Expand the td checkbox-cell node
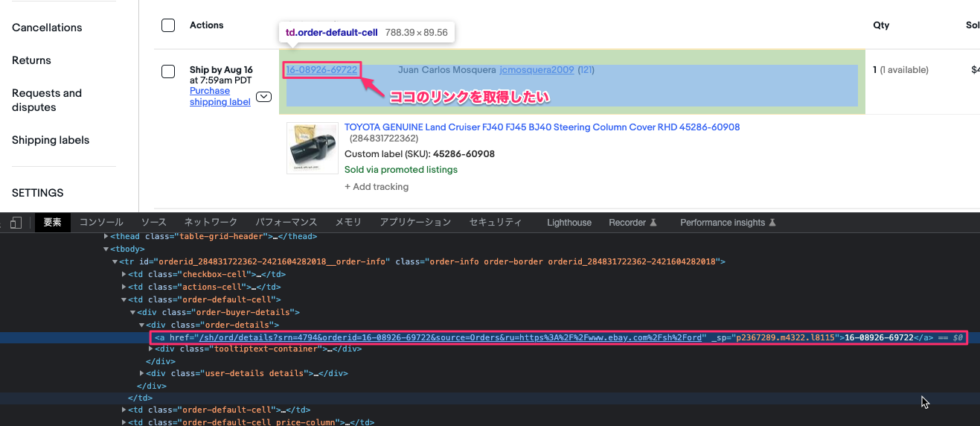The width and height of the screenshot is (980, 426). [124, 274]
